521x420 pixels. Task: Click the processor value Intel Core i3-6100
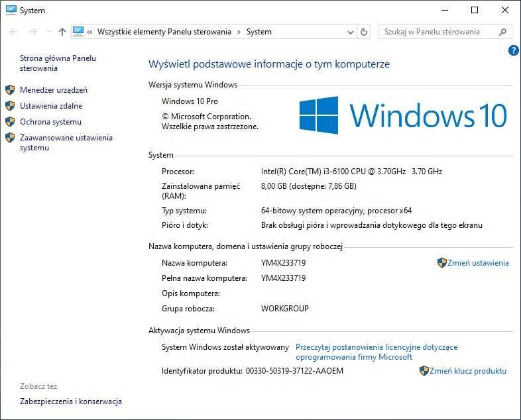[x=351, y=172]
